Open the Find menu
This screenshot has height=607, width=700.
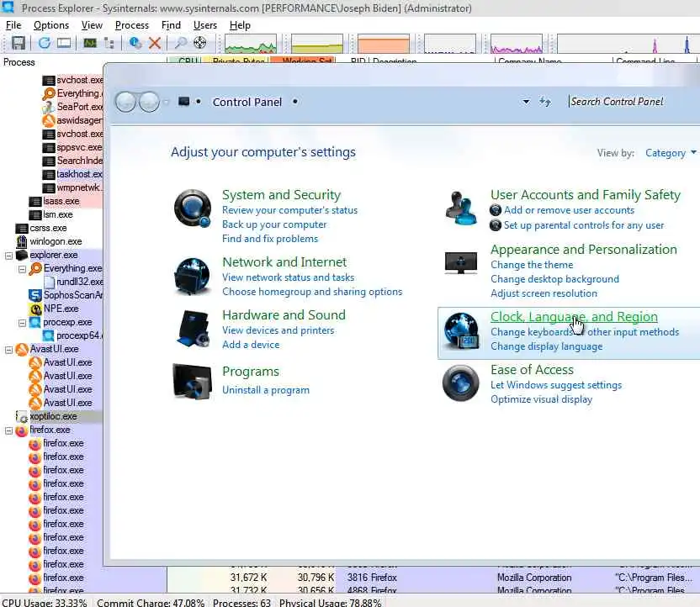click(x=171, y=25)
